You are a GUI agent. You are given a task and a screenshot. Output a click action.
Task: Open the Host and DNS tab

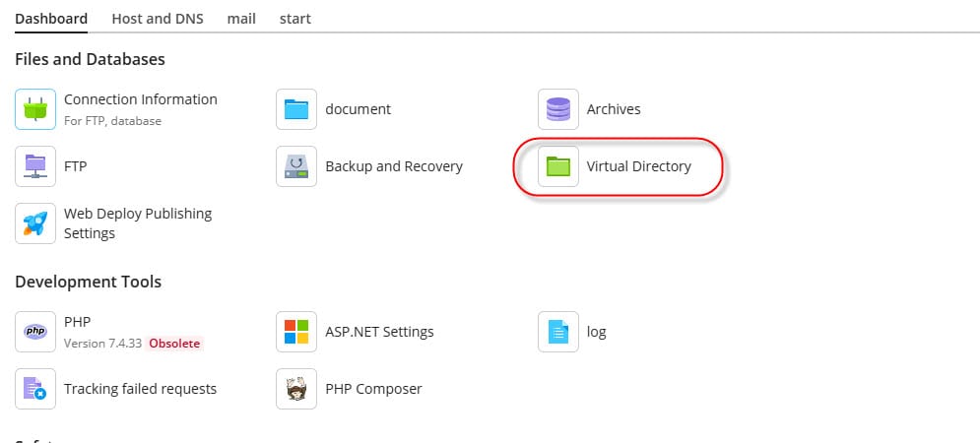pos(158,19)
